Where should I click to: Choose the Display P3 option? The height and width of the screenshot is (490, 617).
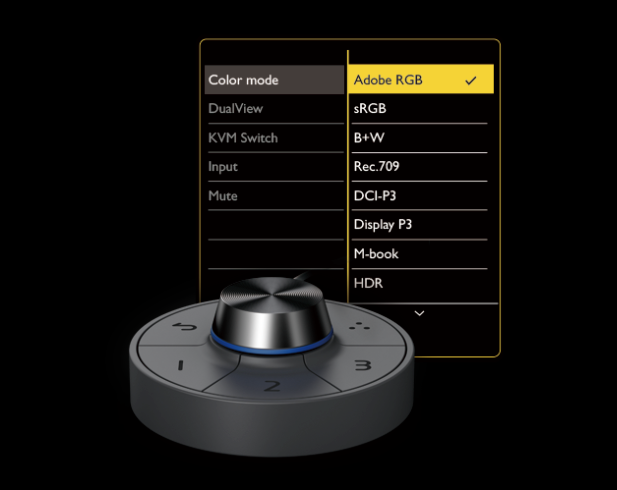419,225
